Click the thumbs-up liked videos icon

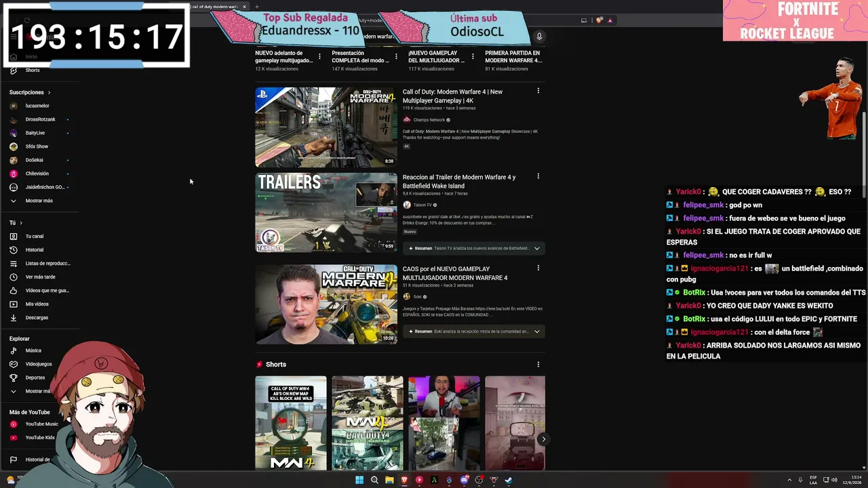(14, 291)
